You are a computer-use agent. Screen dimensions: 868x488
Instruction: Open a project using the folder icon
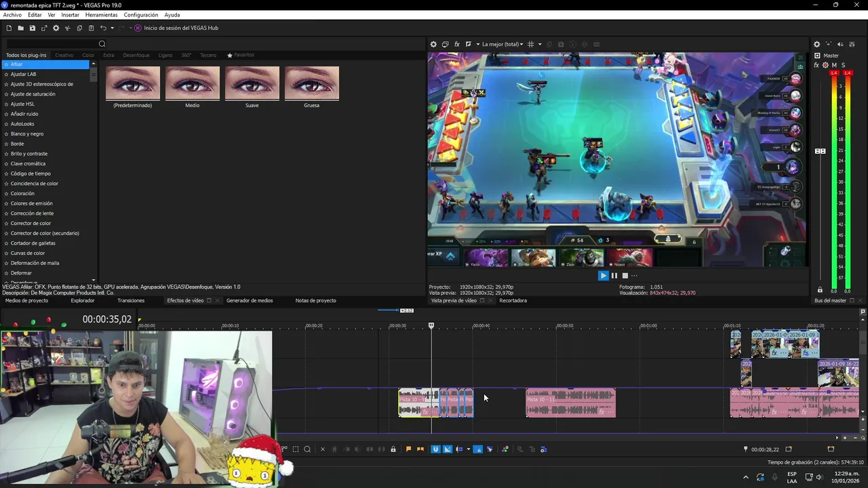(x=20, y=28)
